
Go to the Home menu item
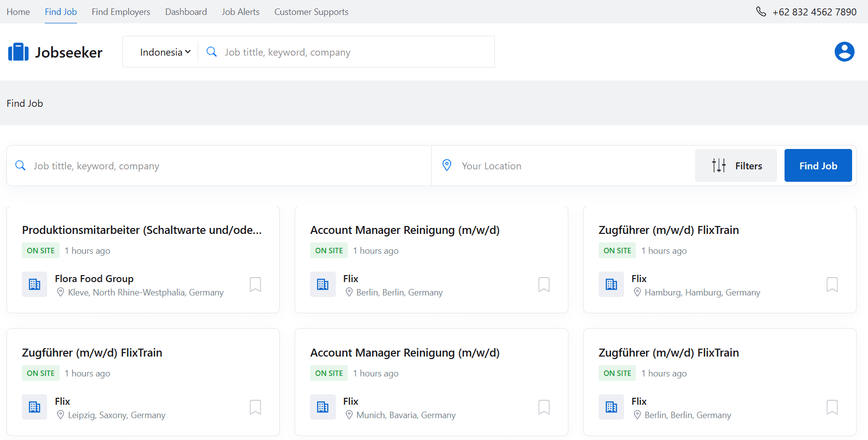tap(18, 11)
